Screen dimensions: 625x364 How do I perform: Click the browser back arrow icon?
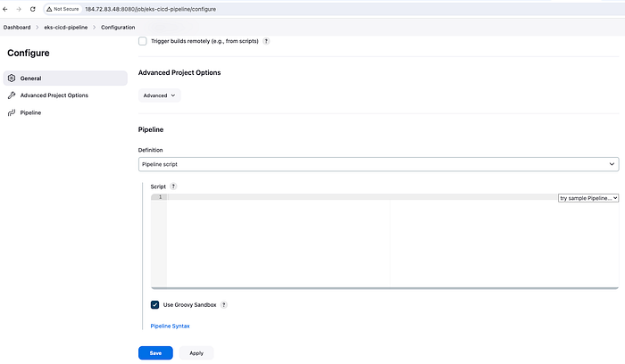click(5, 9)
